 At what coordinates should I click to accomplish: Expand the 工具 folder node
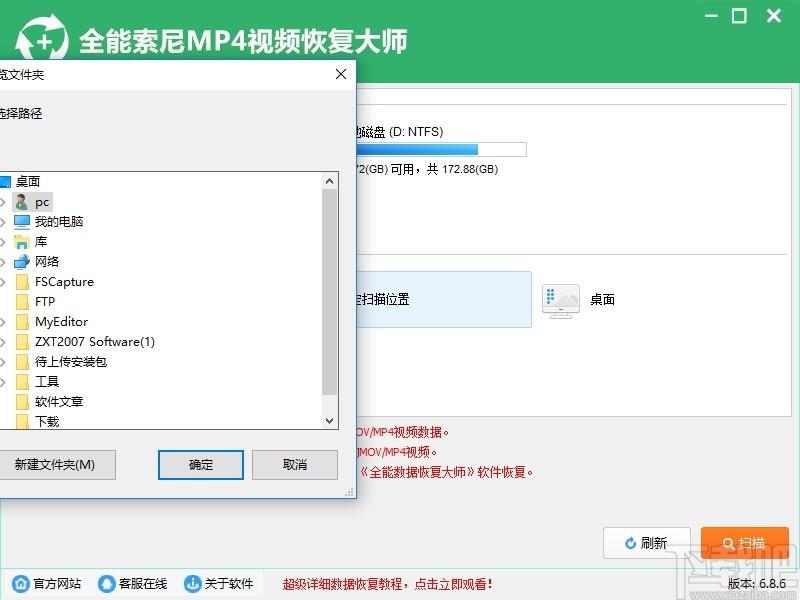[3, 382]
